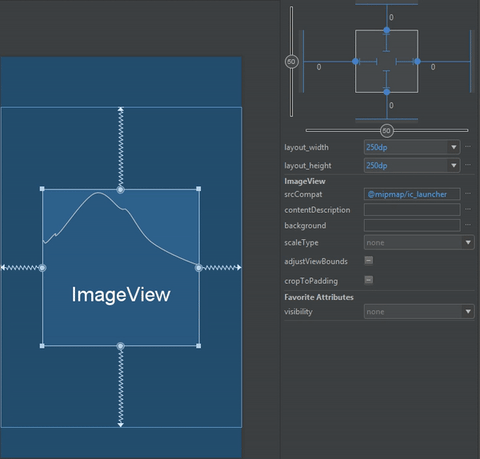This screenshot has height=459, width=480.
Task: Click the contentDescription input field
Action: tap(412, 210)
